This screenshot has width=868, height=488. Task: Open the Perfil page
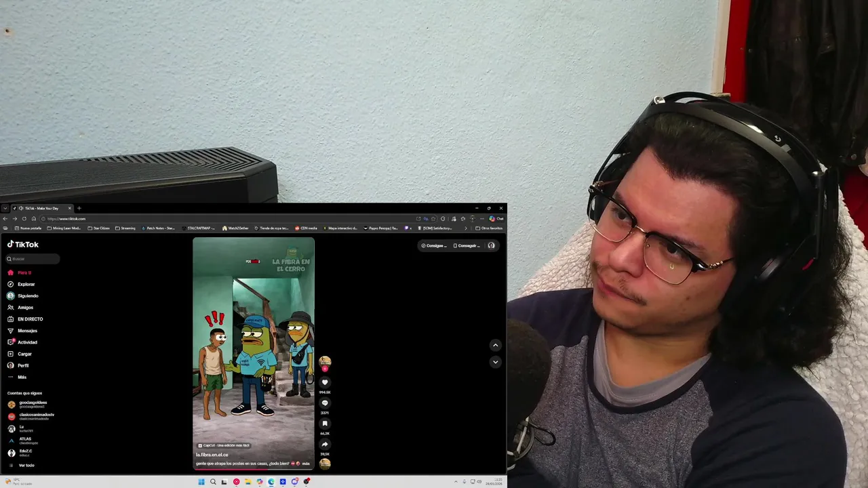[18, 365]
